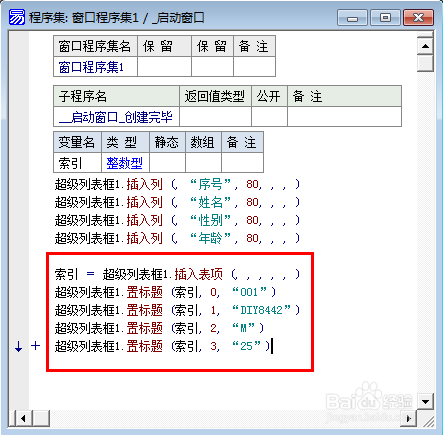443x435 pixels.
Task: Click code line inserting column “姓名”
Action: pos(177,202)
